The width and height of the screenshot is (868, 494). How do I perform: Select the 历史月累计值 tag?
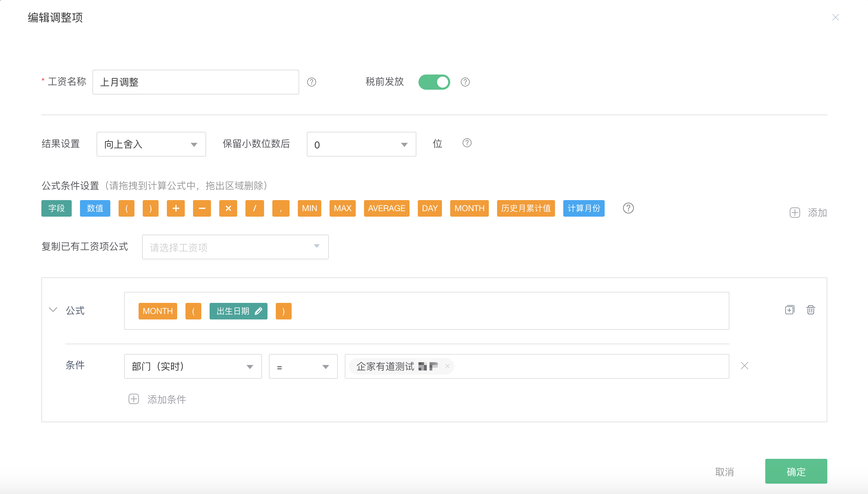(526, 208)
